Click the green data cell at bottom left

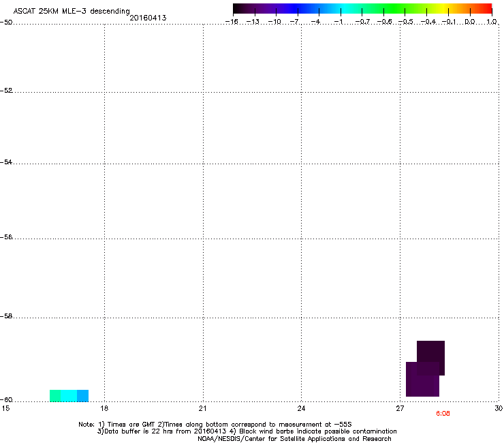[x=55, y=396]
